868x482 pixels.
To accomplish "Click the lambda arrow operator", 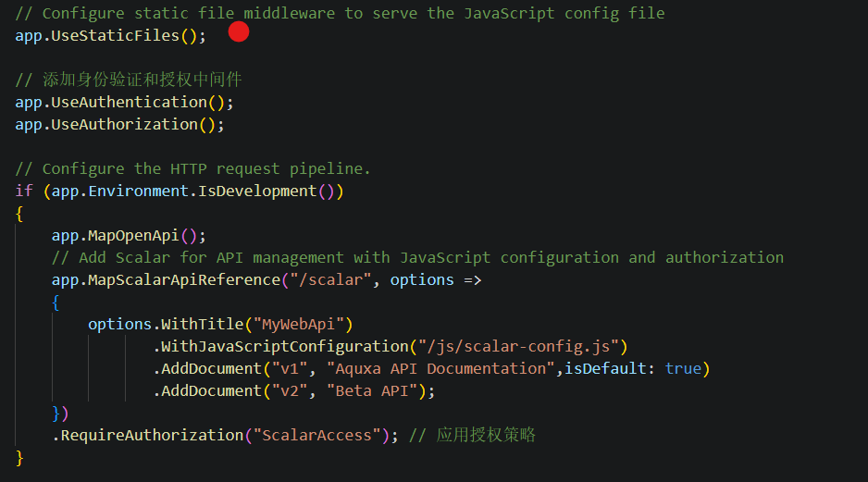I will (x=472, y=280).
